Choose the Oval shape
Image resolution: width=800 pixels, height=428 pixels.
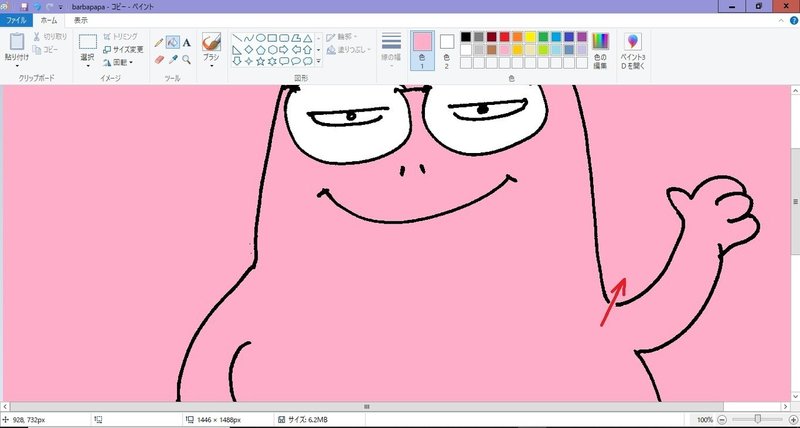click(260, 38)
